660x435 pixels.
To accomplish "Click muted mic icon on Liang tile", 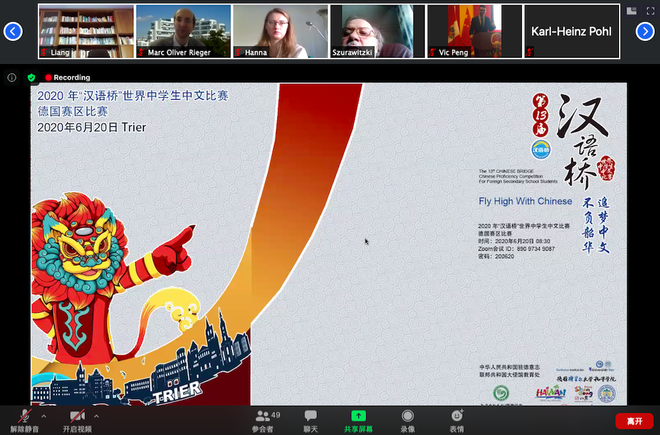I will coord(44,52).
